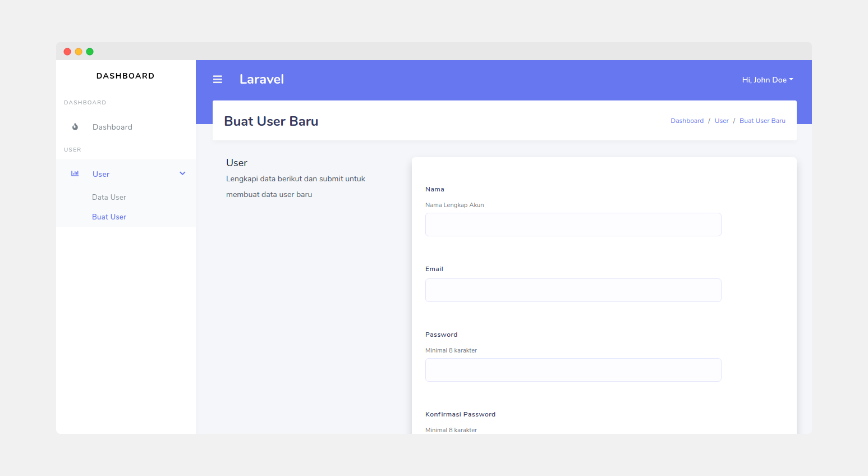Focus the Nama input field
Screen dimensions: 868x476
pyautogui.click(x=573, y=225)
